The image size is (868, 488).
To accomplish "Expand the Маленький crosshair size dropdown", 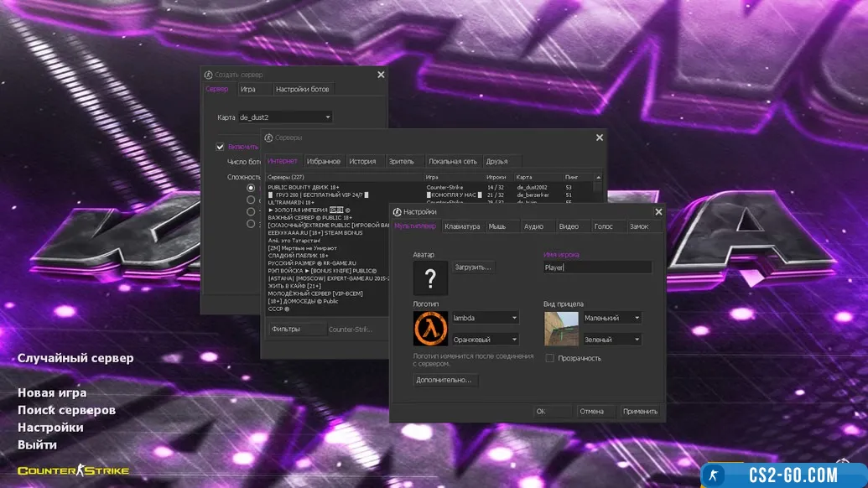I will coord(612,318).
